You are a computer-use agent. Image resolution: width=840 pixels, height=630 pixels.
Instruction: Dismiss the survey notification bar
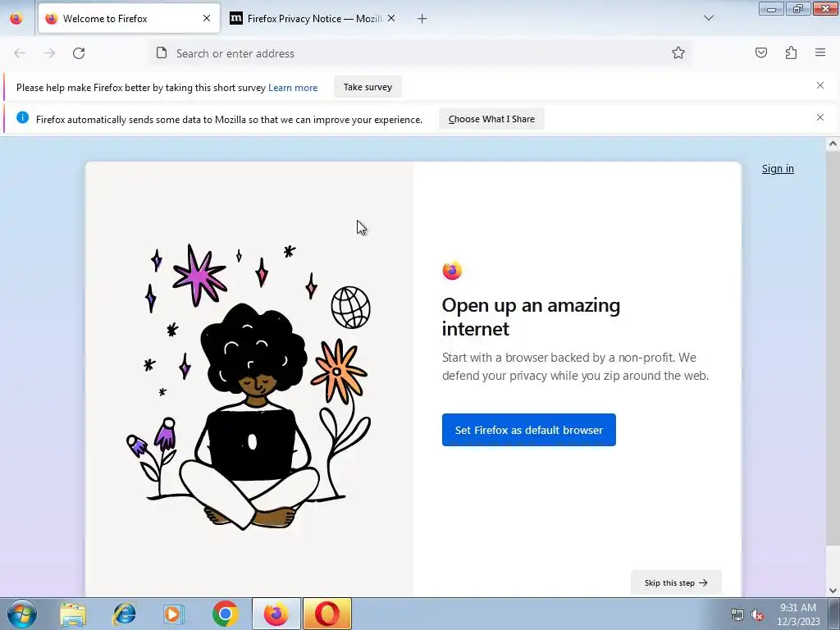pyautogui.click(x=820, y=85)
